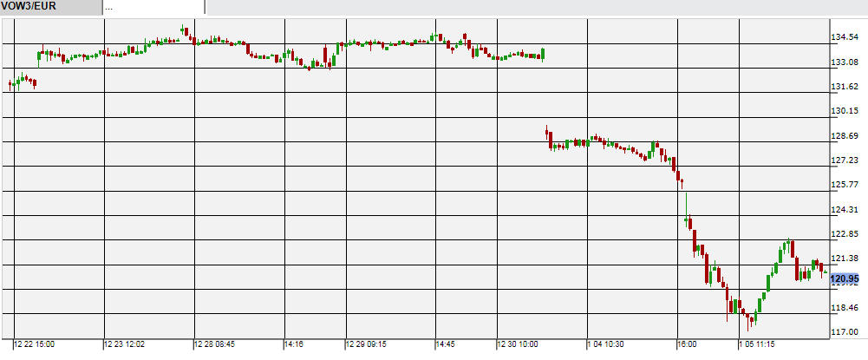
Task: Select the 14:45 time axis marker
Action: point(446,344)
